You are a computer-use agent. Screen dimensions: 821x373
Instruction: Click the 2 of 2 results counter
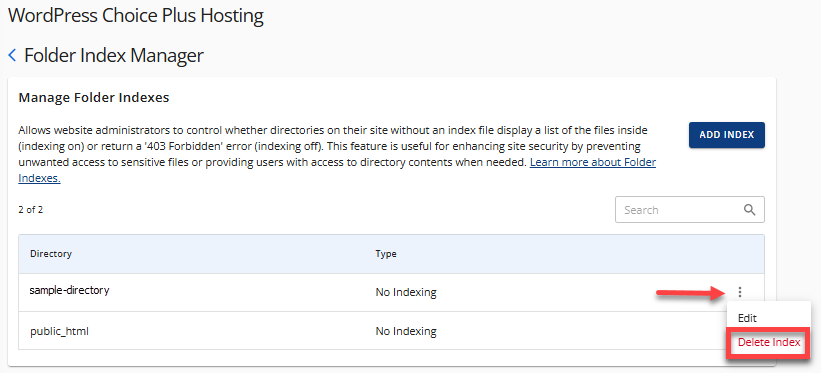[x=30, y=210]
